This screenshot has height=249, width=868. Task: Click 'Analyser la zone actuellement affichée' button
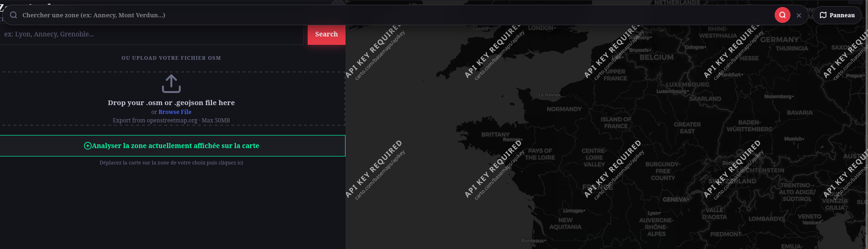coord(172,146)
